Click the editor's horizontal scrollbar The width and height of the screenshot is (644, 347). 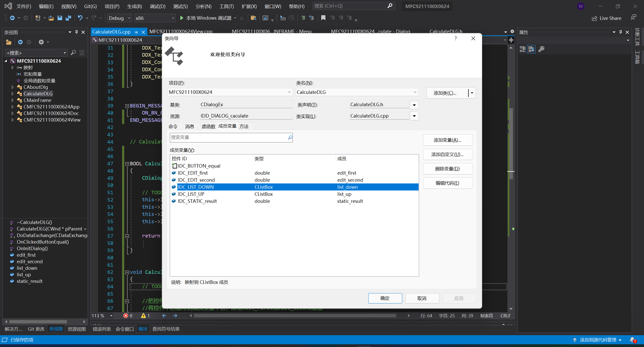point(294,316)
